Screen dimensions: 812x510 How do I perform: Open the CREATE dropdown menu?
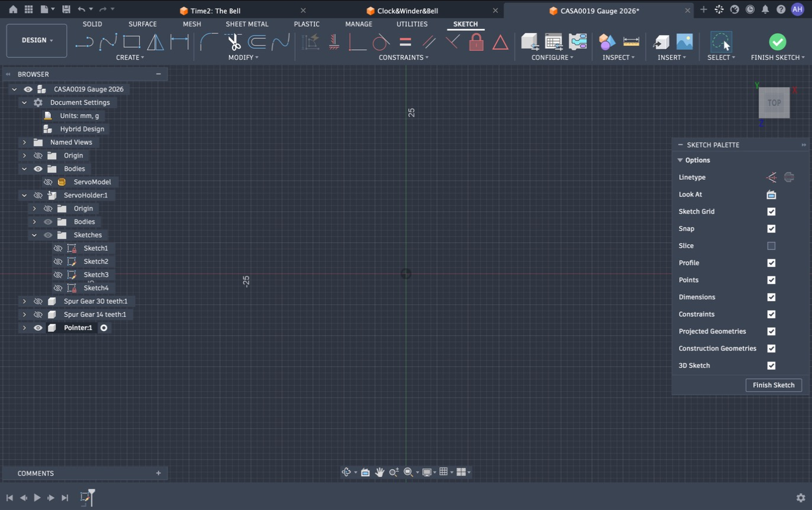pos(130,57)
